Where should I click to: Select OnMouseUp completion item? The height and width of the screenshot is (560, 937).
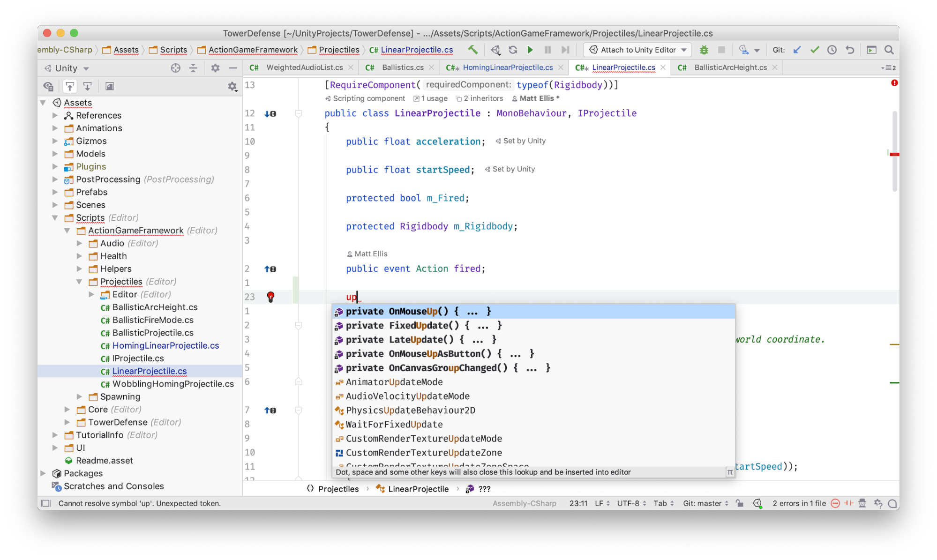533,312
